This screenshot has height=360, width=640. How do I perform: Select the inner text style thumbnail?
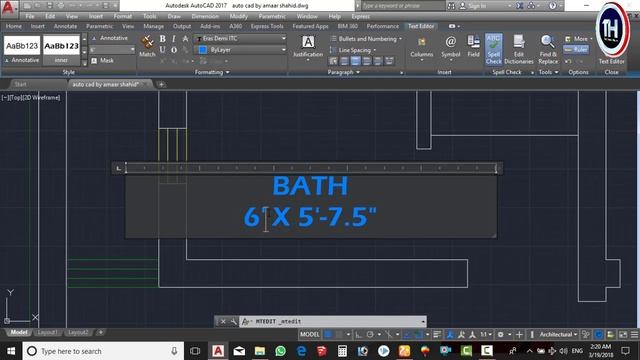click(x=61, y=50)
